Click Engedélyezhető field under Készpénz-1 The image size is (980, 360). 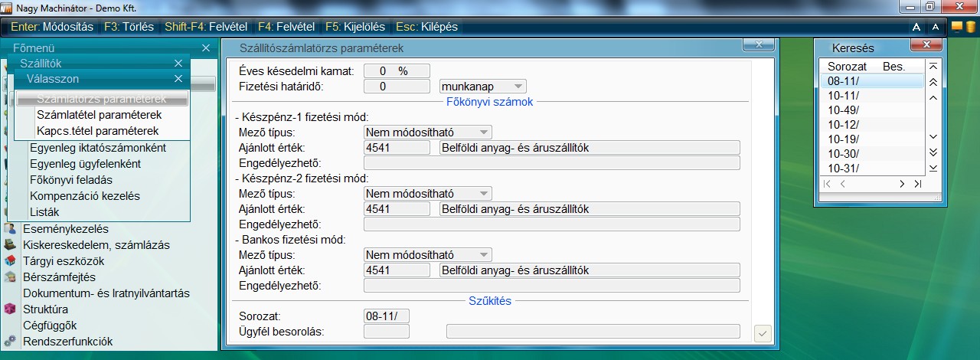coord(552,162)
